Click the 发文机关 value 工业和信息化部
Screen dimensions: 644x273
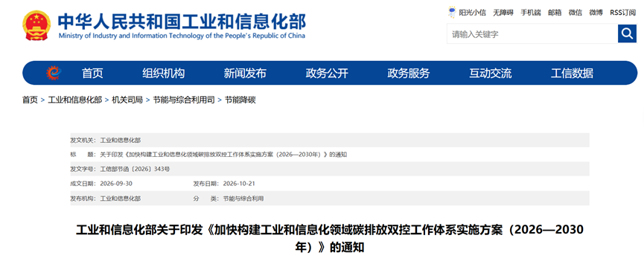click(121, 140)
